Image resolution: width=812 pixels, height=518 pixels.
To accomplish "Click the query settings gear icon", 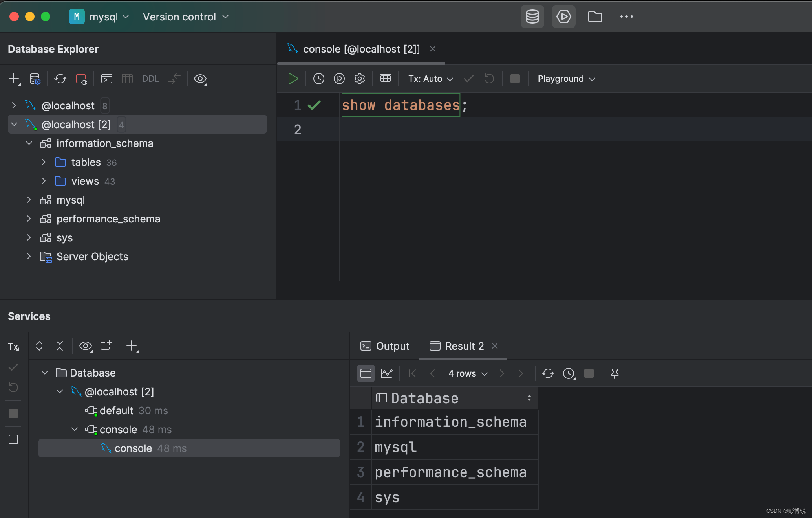I will click(x=360, y=78).
